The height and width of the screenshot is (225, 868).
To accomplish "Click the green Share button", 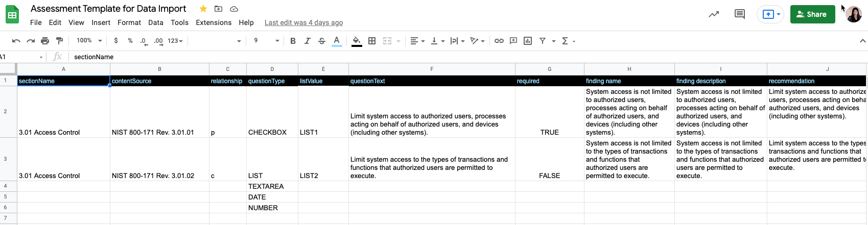I will coord(812,14).
